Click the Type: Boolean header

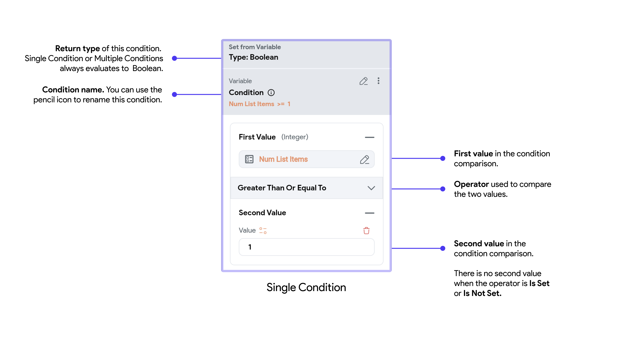(x=254, y=57)
